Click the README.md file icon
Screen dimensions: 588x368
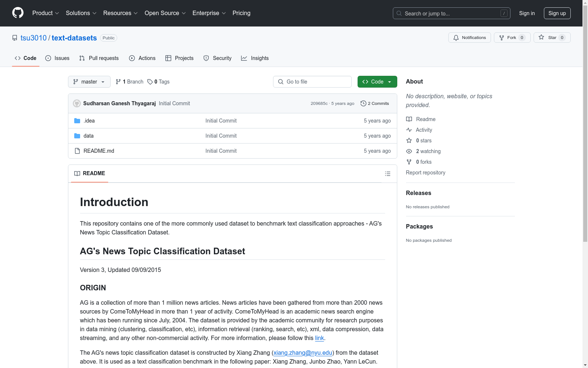77,151
